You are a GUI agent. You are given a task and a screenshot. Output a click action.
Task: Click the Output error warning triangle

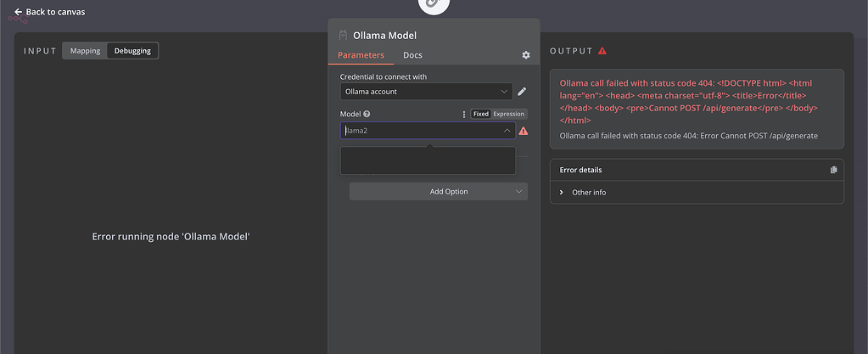click(x=602, y=51)
